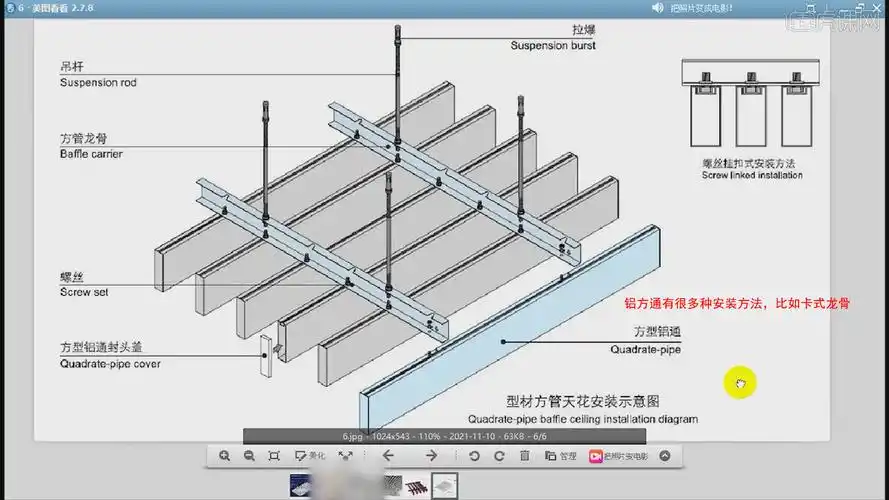
Task: Collapse thumbnails with the round up-arrow button
Action: [x=665, y=456]
